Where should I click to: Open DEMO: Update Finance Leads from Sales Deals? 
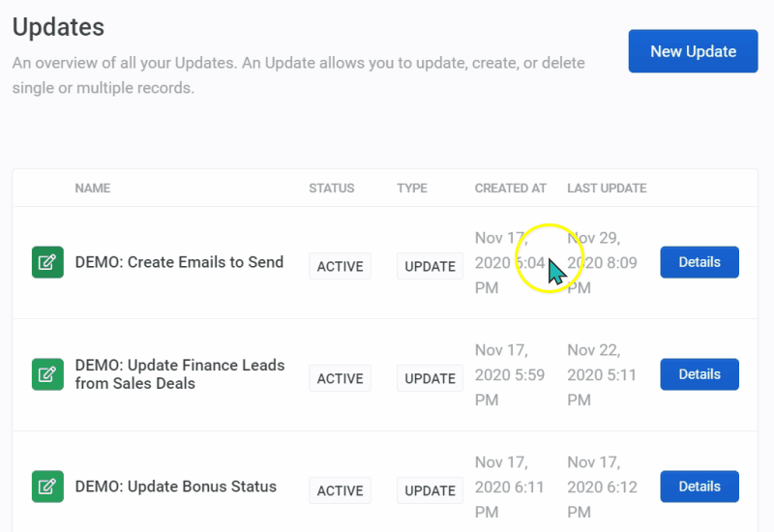click(179, 374)
